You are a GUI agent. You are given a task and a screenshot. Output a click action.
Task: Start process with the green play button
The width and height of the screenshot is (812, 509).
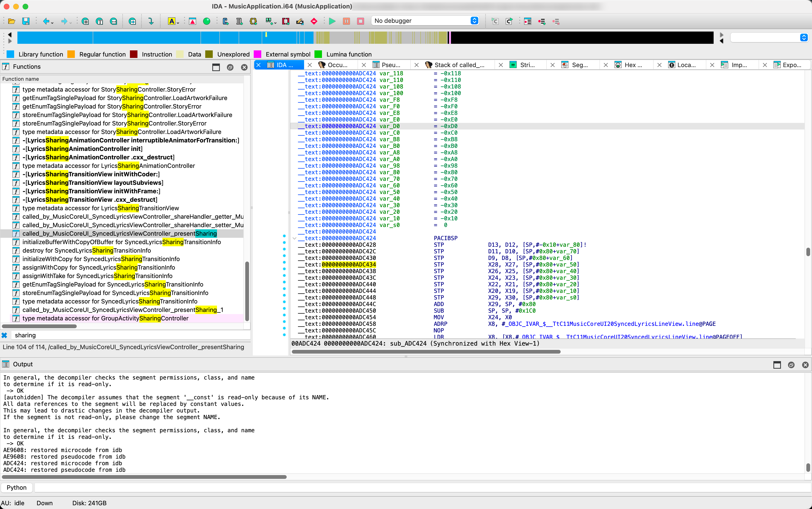point(332,21)
